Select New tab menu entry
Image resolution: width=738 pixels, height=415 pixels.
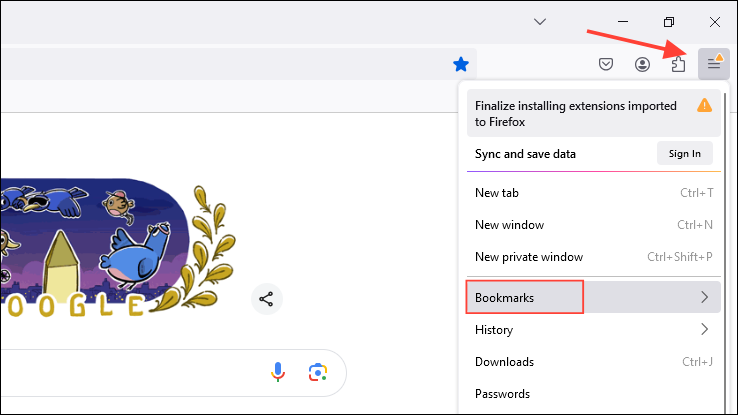[x=497, y=193]
